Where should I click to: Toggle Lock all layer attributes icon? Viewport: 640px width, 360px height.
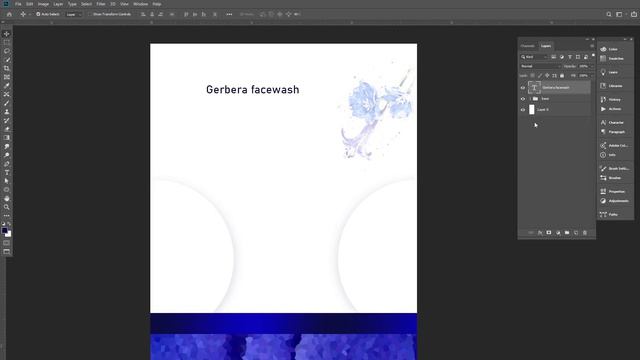coord(562,76)
